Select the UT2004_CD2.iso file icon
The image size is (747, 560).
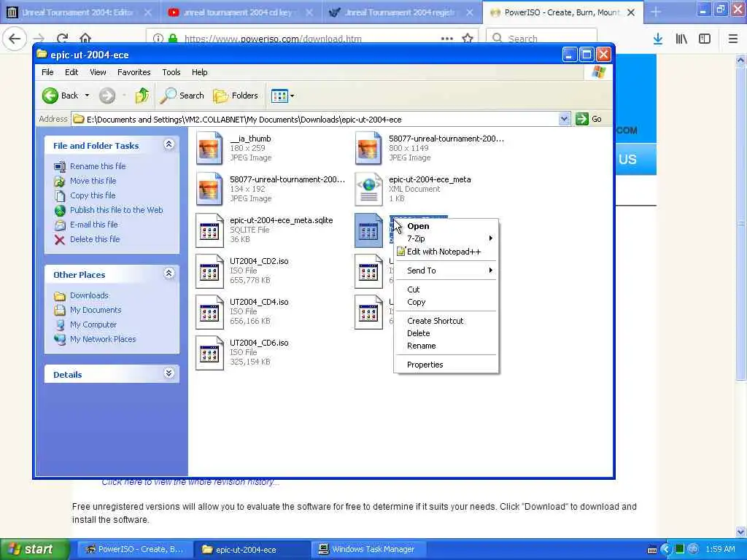point(209,271)
